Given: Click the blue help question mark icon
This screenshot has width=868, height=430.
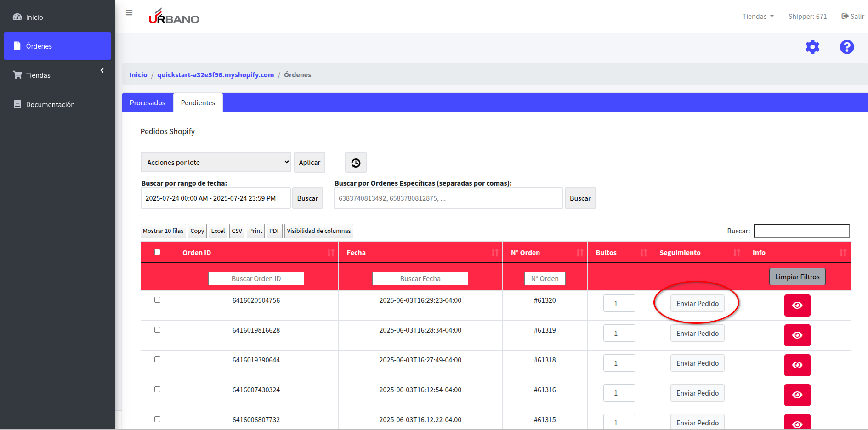Looking at the screenshot, I should pos(846,47).
